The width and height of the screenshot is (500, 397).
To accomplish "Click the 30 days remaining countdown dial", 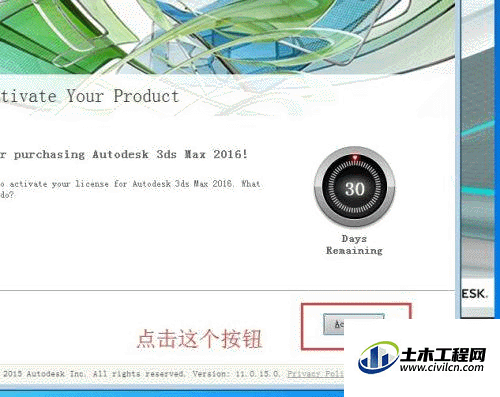I will [x=355, y=187].
